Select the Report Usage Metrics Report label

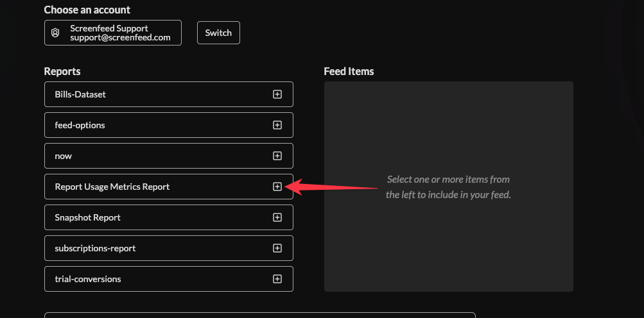(112, 187)
